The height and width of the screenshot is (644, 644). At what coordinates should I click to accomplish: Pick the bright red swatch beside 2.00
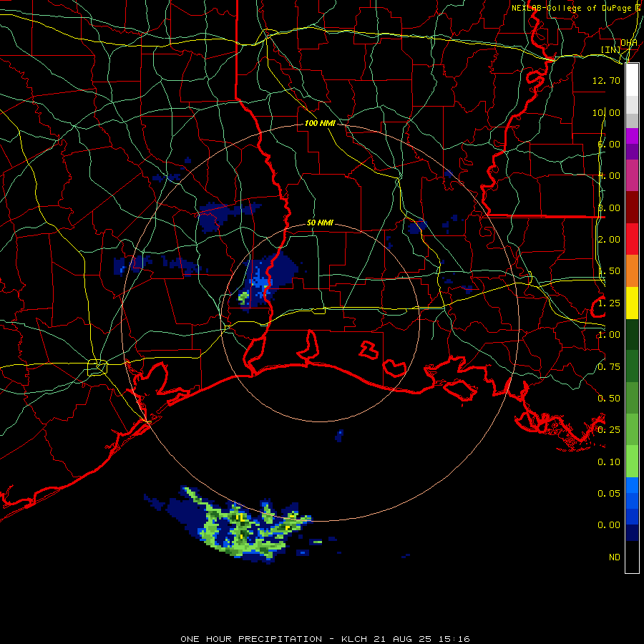[632, 239]
